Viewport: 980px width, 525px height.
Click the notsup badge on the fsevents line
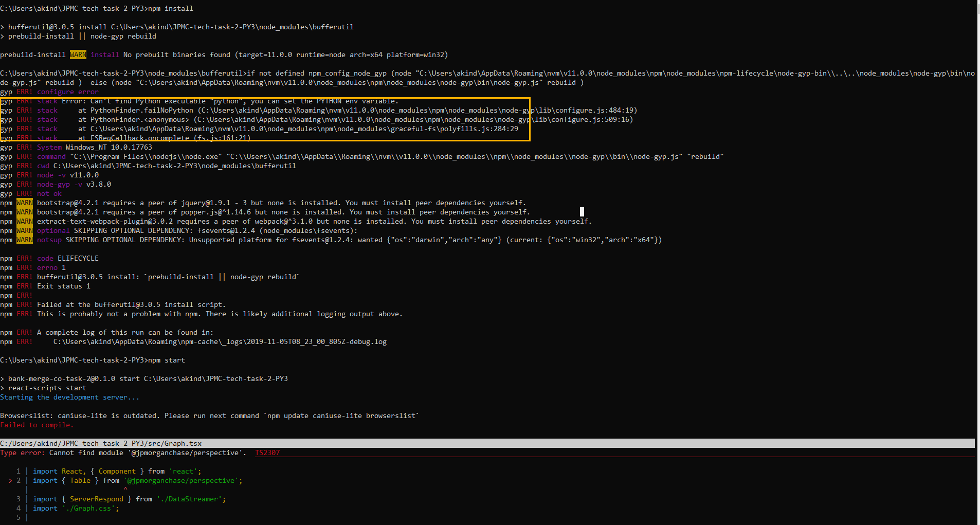click(x=49, y=240)
